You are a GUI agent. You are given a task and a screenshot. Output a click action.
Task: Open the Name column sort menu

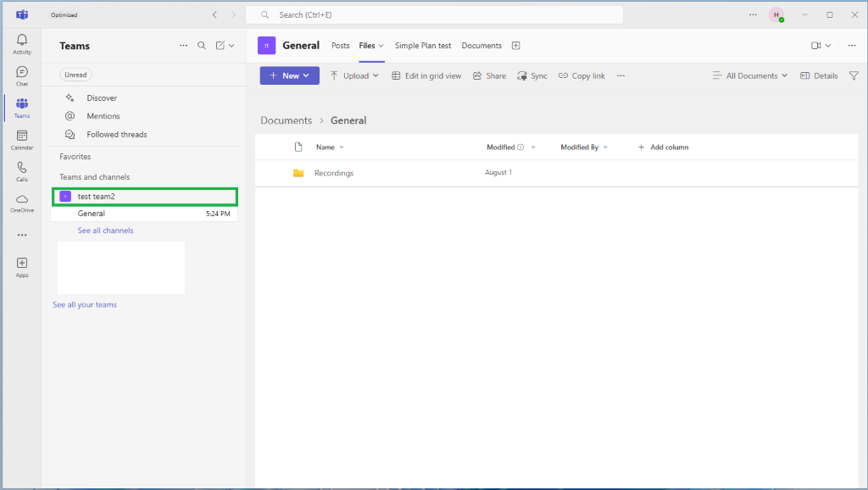[x=330, y=148]
